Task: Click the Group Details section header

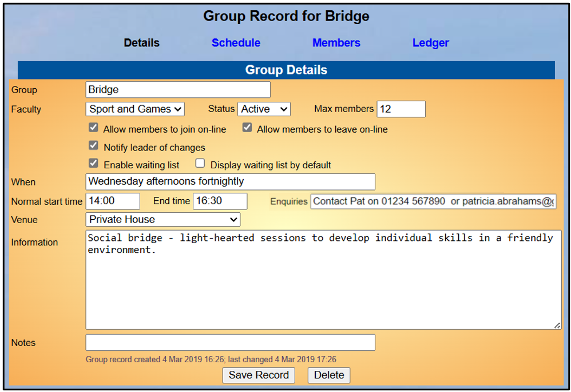Action: tap(286, 70)
